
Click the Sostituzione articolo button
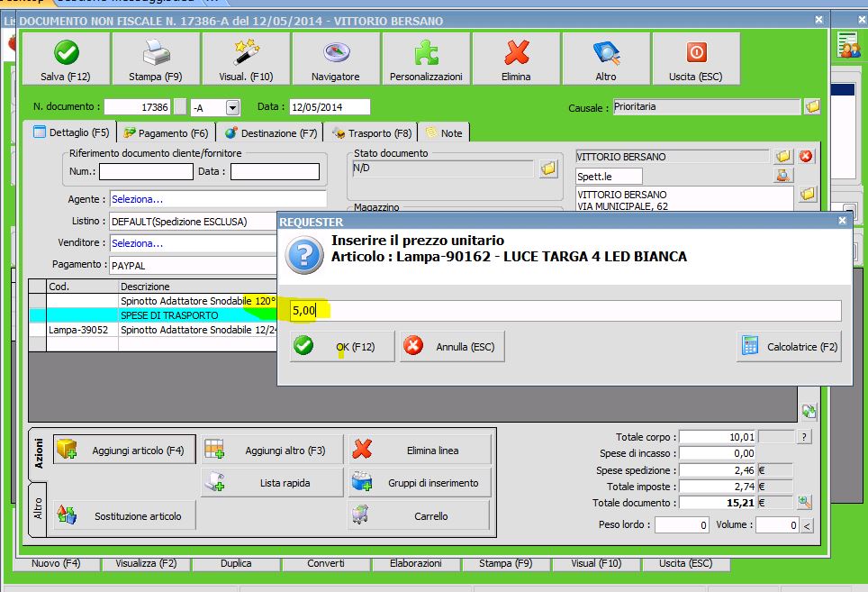[124, 515]
